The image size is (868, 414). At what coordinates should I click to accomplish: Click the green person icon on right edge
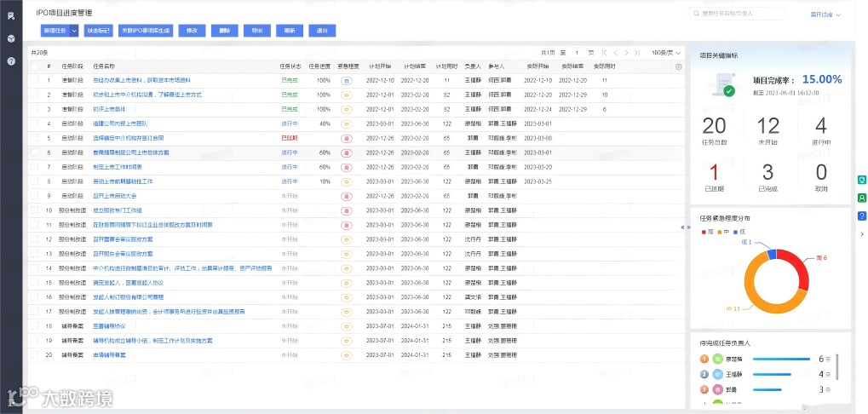(861, 198)
